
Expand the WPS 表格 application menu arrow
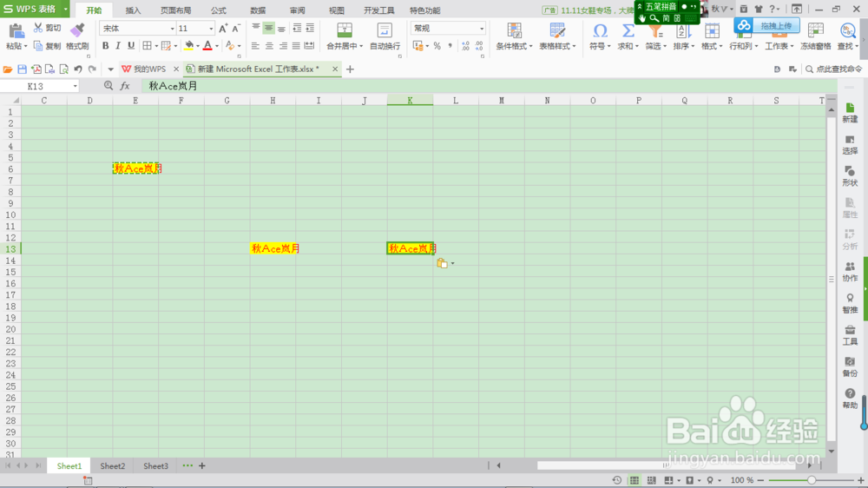tap(65, 9)
